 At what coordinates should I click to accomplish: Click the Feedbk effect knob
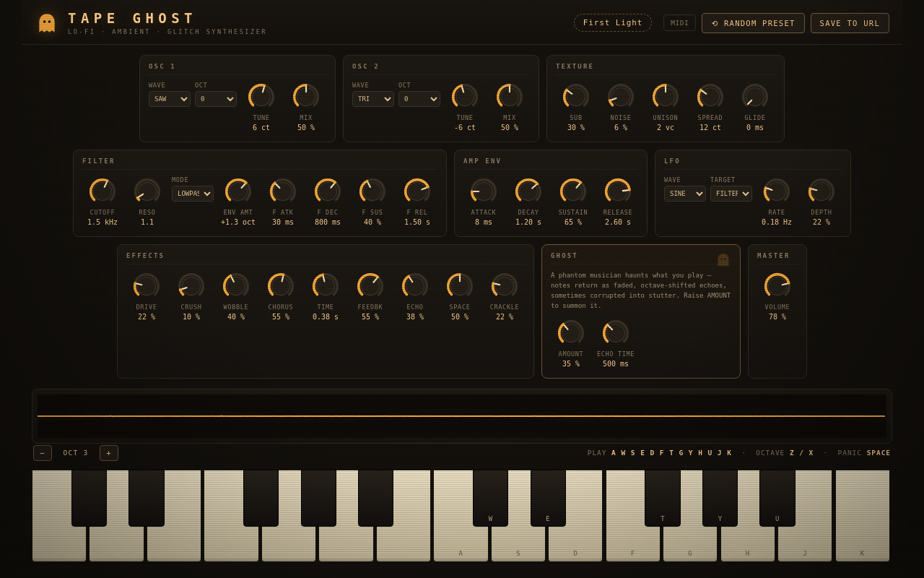click(370, 286)
